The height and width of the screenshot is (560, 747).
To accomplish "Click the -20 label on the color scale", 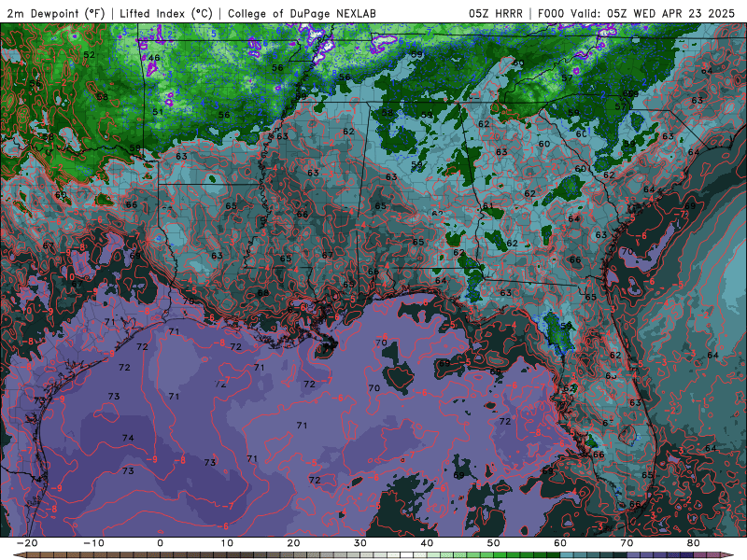I will (x=27, y=543).
